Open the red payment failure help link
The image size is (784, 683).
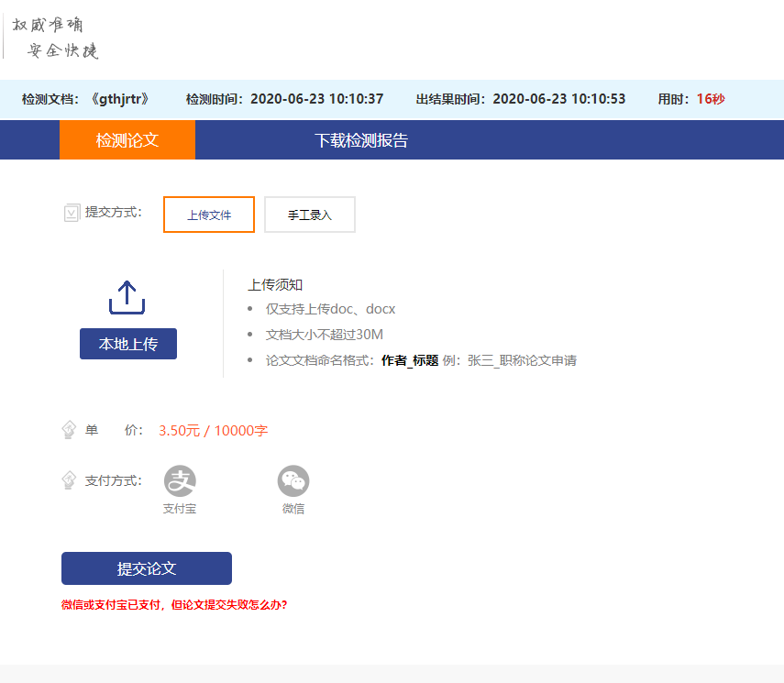tap(174, 605)
